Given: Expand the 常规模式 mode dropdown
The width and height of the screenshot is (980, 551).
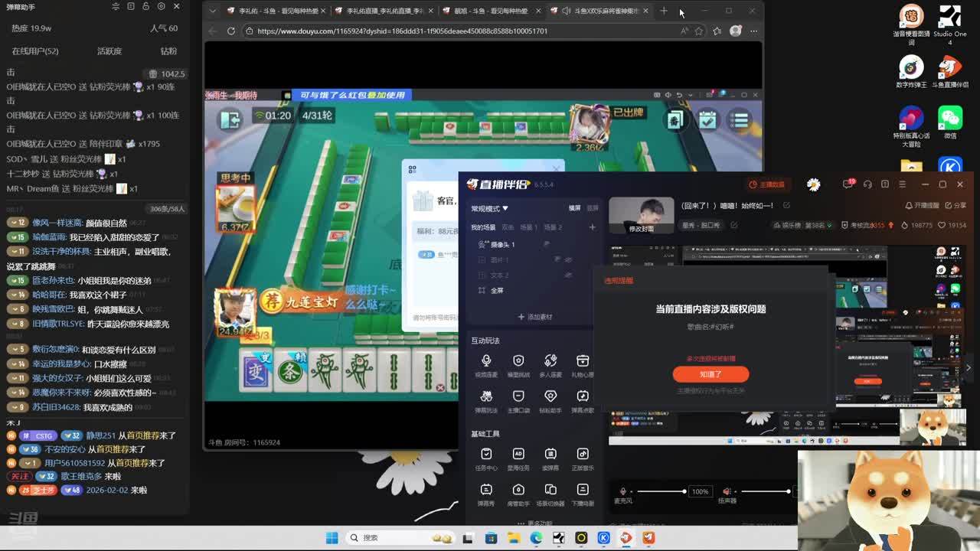Looking at the screenshot, I should (x=489, y=208).
